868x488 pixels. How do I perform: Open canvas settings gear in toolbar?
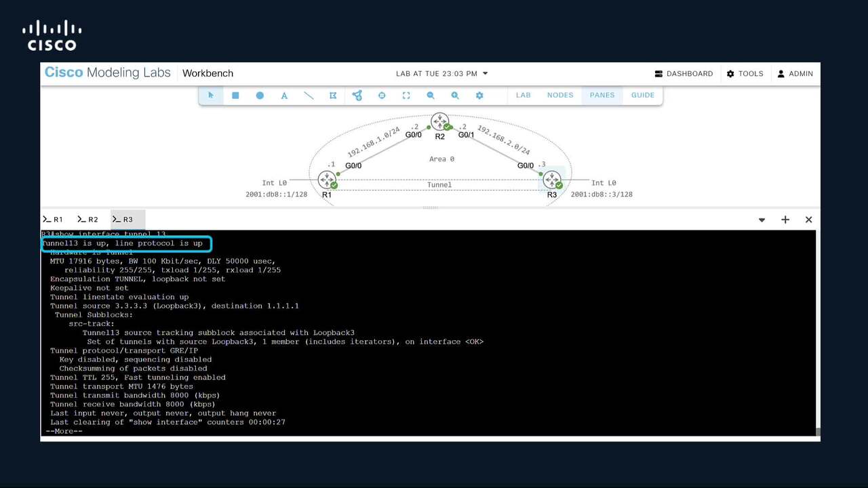[479, 96]
